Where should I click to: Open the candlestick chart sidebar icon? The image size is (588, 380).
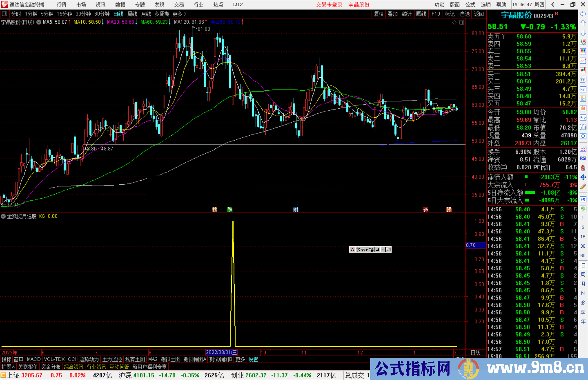[x=583, y=70]
